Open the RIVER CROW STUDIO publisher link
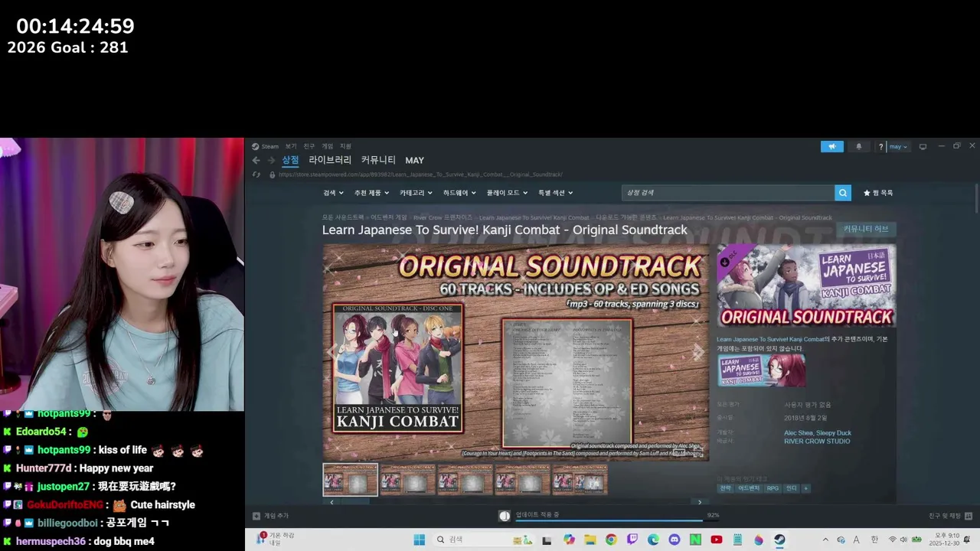The image size is (980, 551). (817, 442)
